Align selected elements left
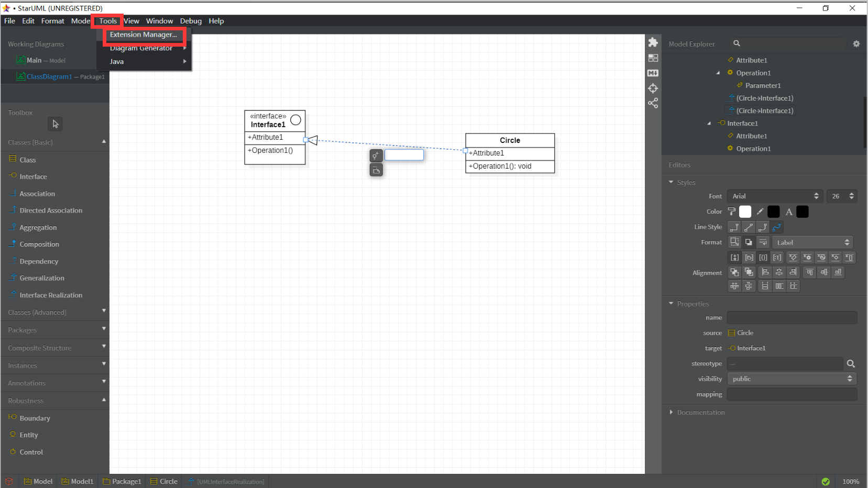Image resolution: width=868 pixels, height=488 pixels. (x=765, y=272)
